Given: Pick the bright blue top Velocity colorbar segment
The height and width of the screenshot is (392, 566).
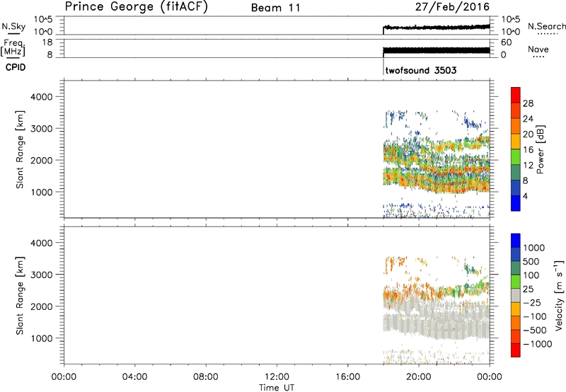Looking at the screenshot, I should [516, 241].
